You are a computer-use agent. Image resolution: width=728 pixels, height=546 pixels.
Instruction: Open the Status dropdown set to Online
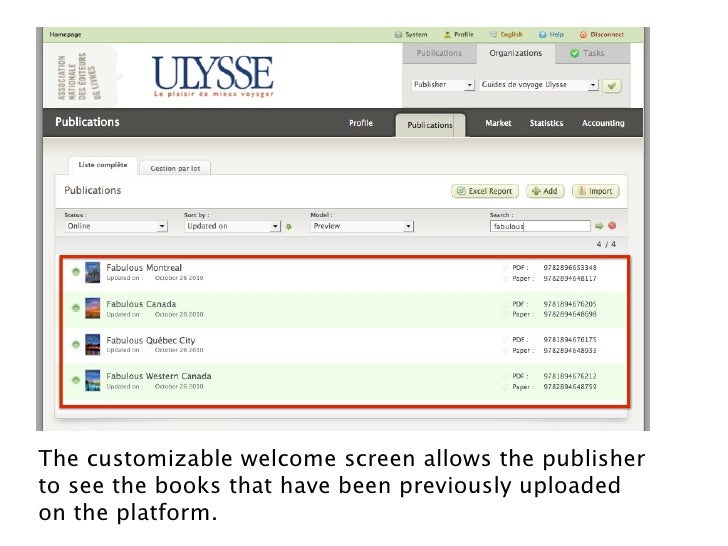pyautogui.click(x=116, y=226)
